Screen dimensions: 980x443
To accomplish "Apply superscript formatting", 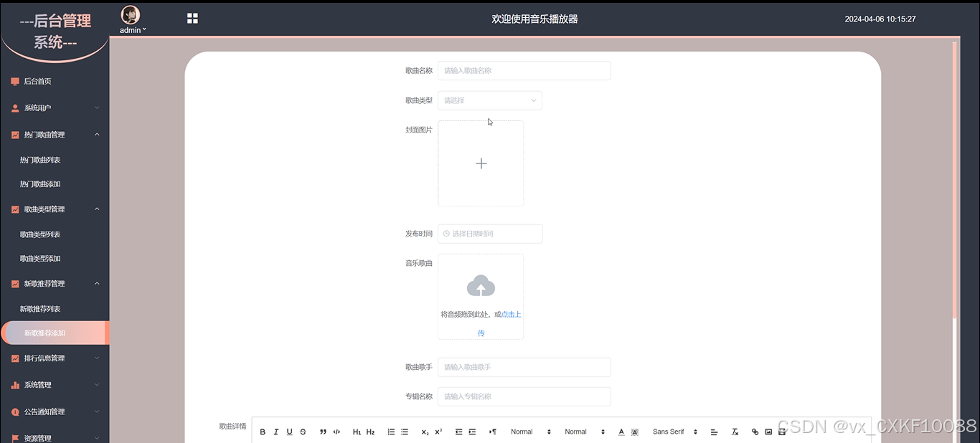I will click(438, 432).
